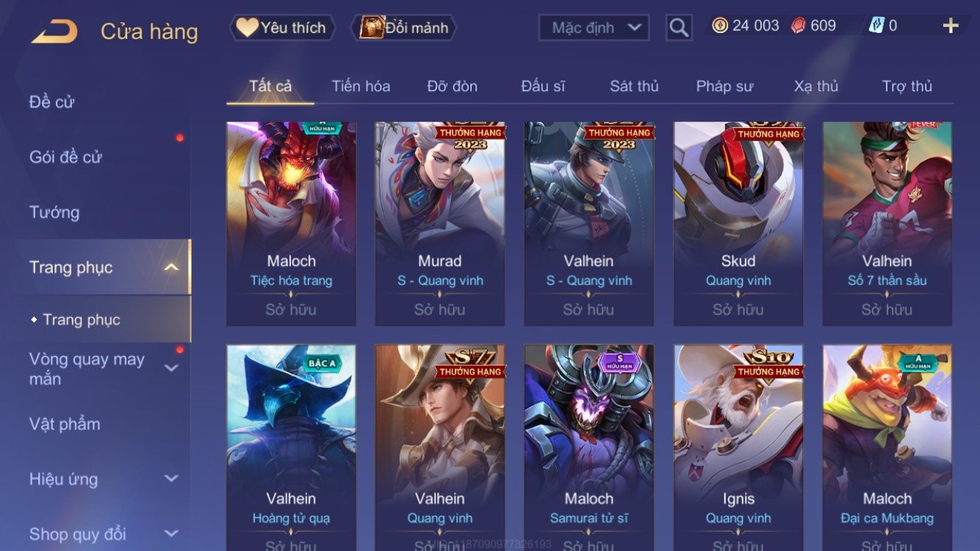Open the Mặc định sort dropdown

click(594, 28)
